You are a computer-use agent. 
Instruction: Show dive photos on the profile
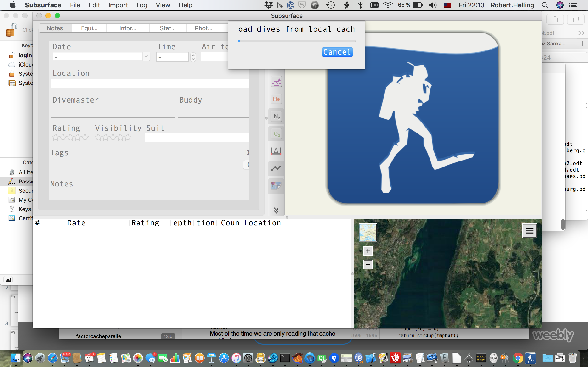coord(276,185)
